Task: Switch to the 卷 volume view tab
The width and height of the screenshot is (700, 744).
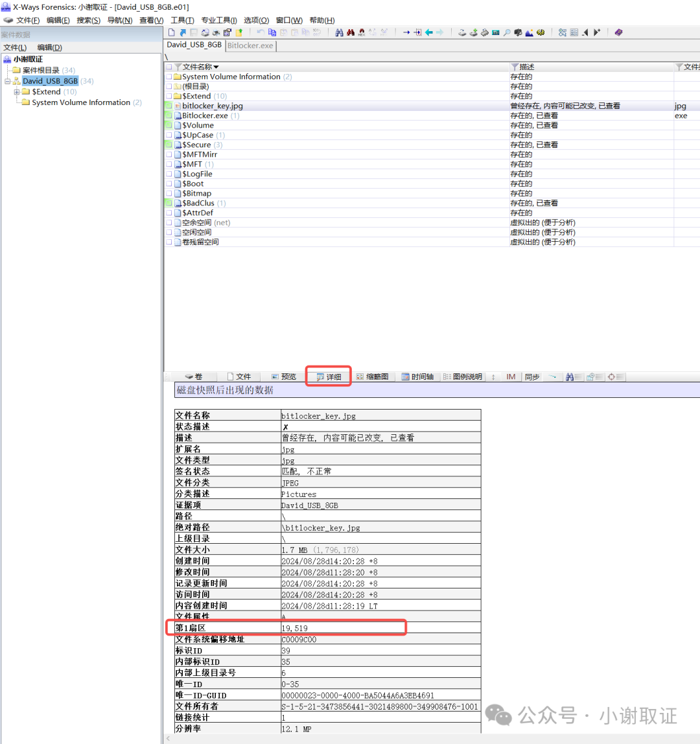Action: 194,377
